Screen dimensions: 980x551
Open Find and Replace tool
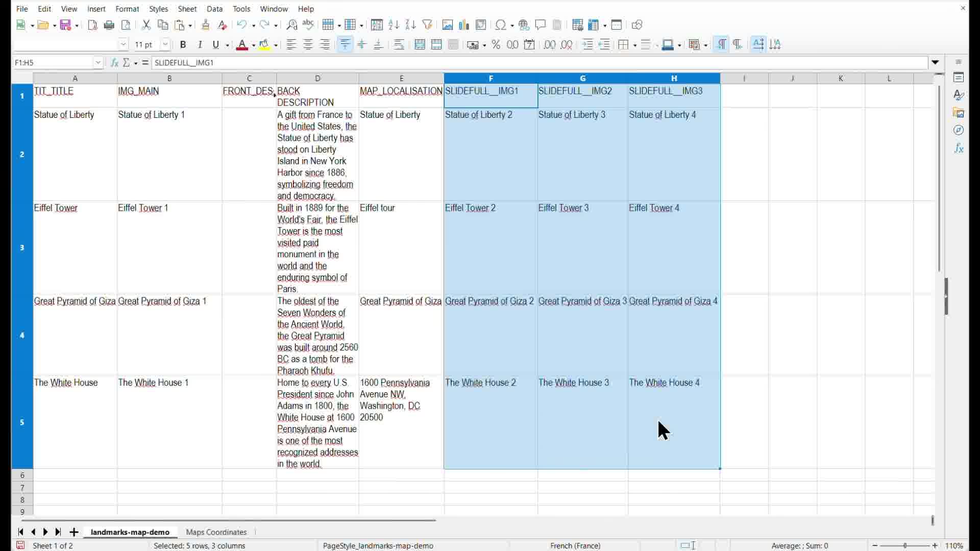click(292, 25)
